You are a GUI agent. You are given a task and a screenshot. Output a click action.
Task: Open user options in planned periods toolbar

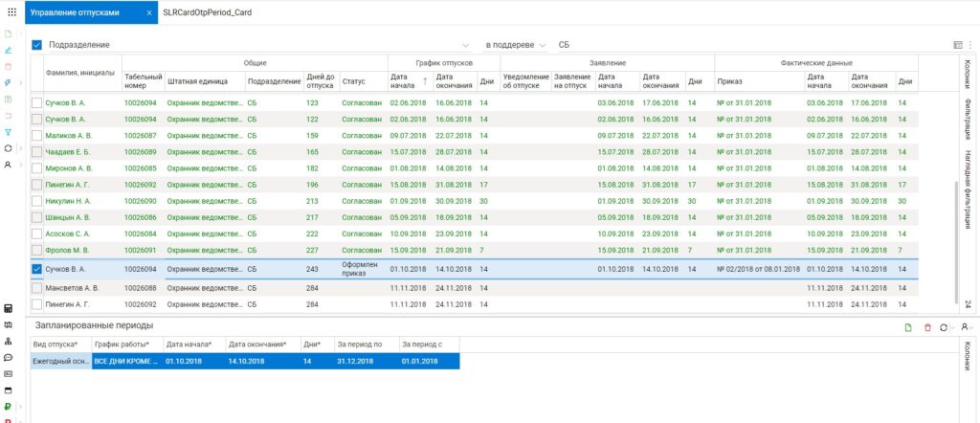click(965, 326)
